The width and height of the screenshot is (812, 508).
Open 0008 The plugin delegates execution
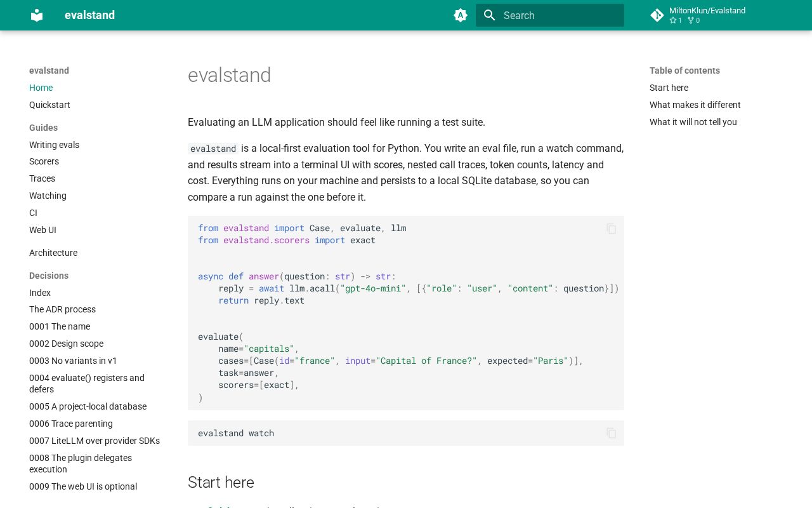[x=81, y=464]
